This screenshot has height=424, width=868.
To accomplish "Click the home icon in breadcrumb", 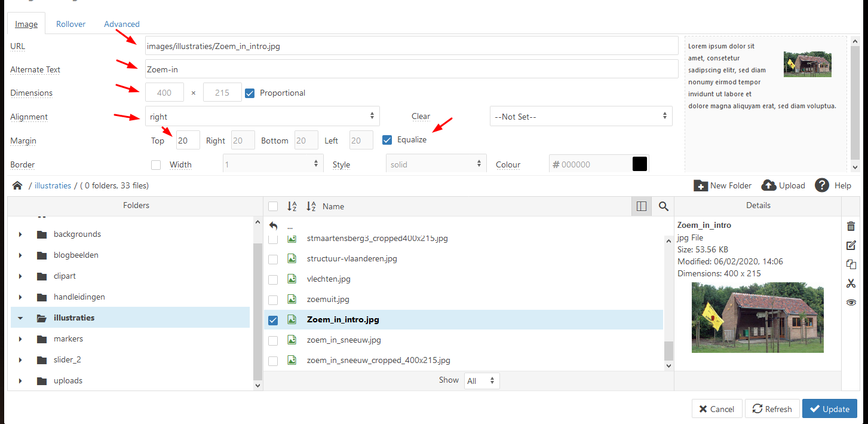I will coord(17,185).
